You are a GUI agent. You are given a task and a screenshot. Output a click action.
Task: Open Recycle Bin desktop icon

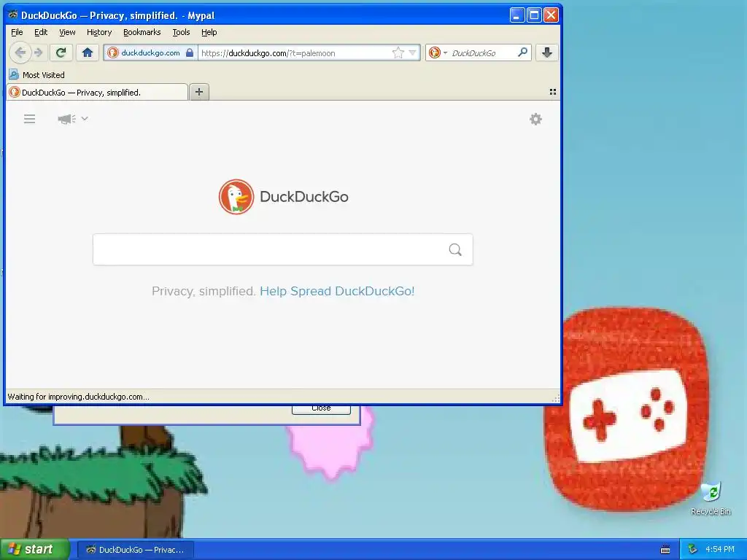click(711, 499)
